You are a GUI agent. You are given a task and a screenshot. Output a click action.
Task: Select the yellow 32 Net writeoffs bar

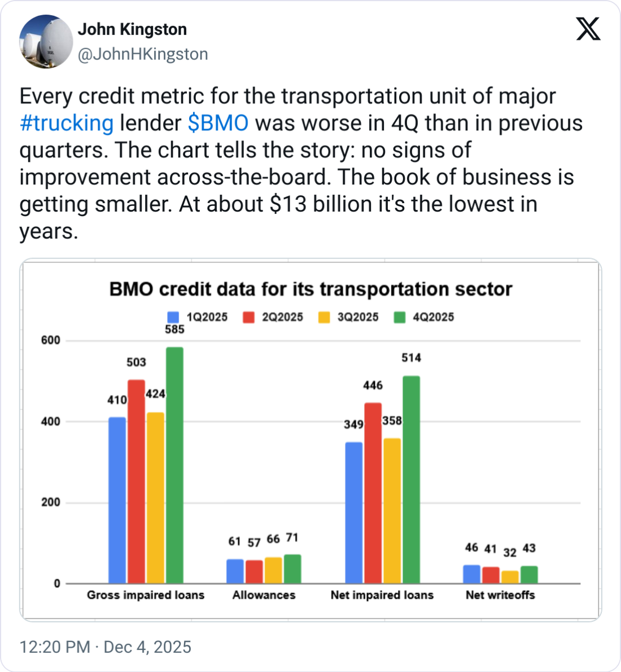point(510,577)
